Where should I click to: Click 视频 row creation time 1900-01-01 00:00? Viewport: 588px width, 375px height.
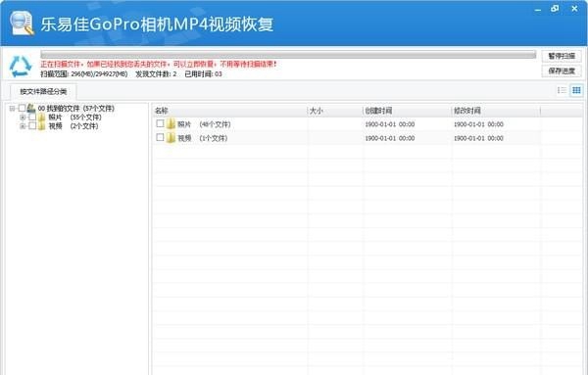click(390, 138)
